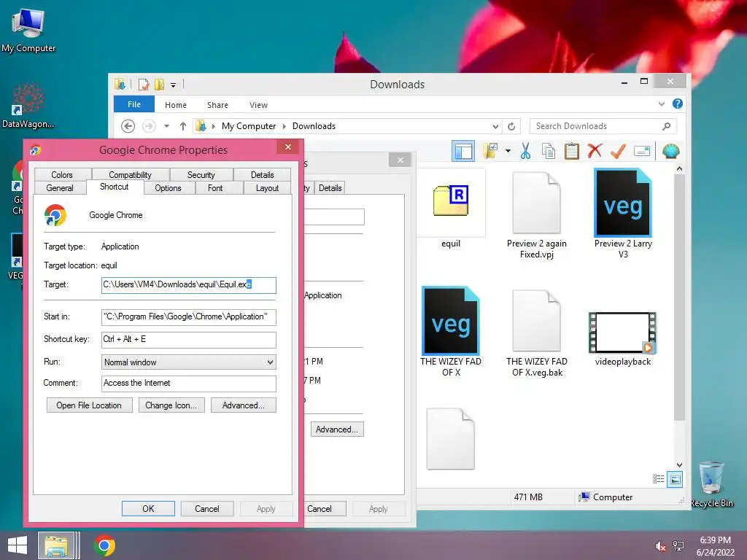The width and height of the screenshot is (747, 560).
Task: Expand the folder options dropdown arrow
Action: [508, 152]
